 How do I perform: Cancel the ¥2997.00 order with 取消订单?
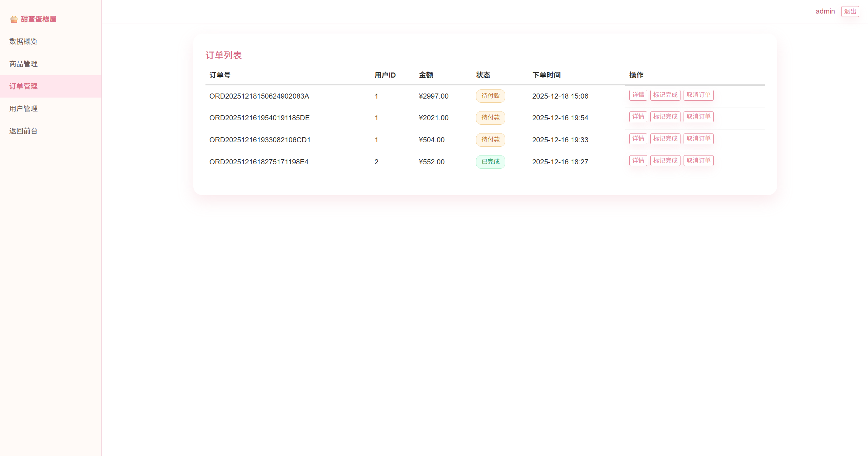coord(698,95)
